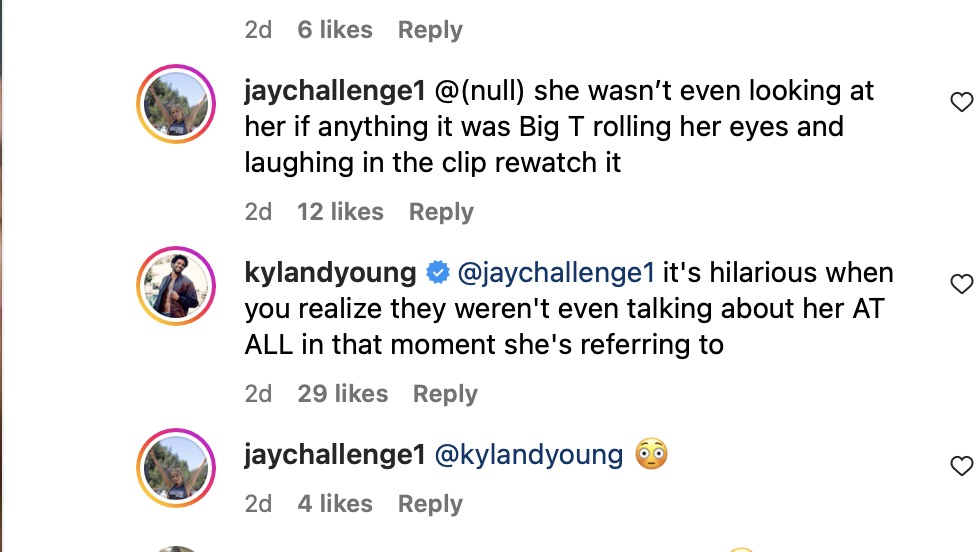Screen dimensions: 980x552
Task: Show the 12 likes list
Action: (x=340, y=212)
